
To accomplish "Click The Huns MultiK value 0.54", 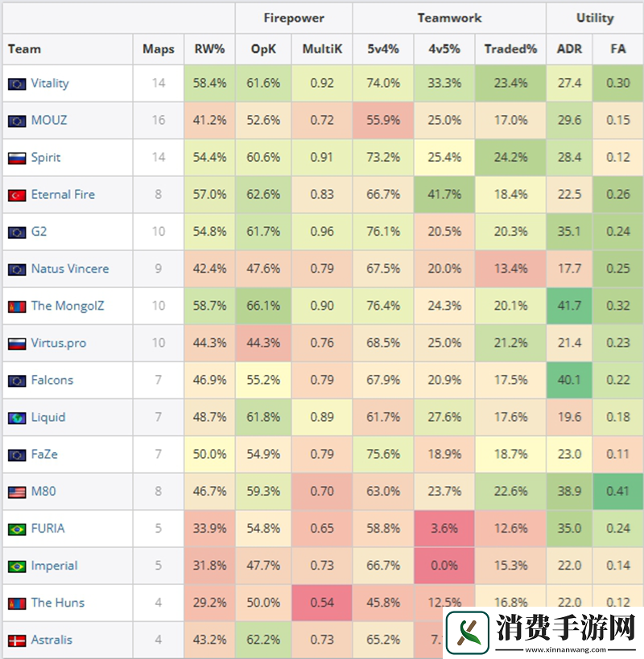I will pyautogui.click(x=322, y=602).
